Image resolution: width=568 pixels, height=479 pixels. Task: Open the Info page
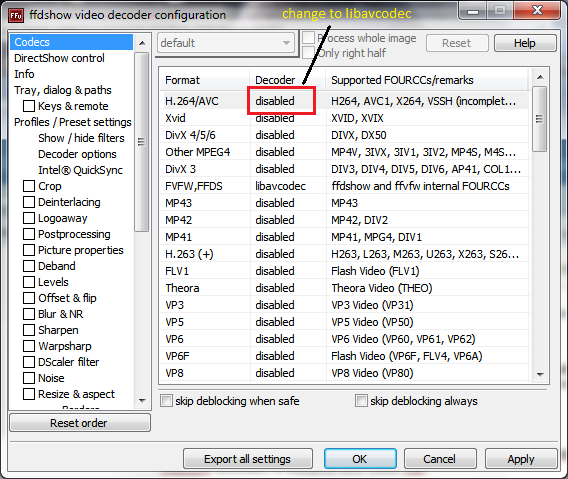(x=24, y=74)
